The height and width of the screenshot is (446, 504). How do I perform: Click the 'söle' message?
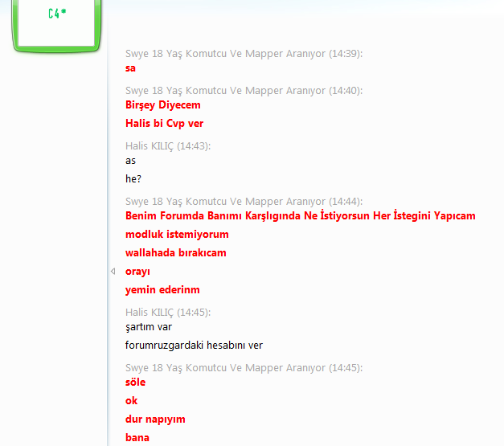[x=135, y=383]
